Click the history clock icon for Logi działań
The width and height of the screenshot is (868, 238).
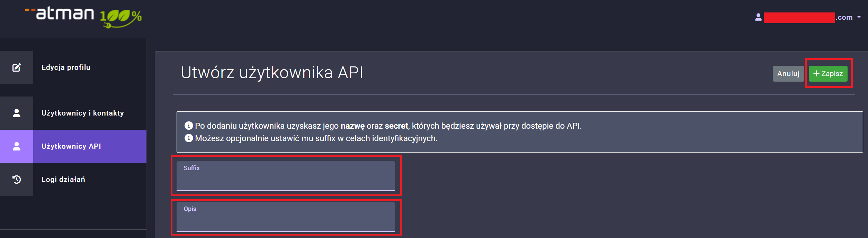click(x=17, y=180)
